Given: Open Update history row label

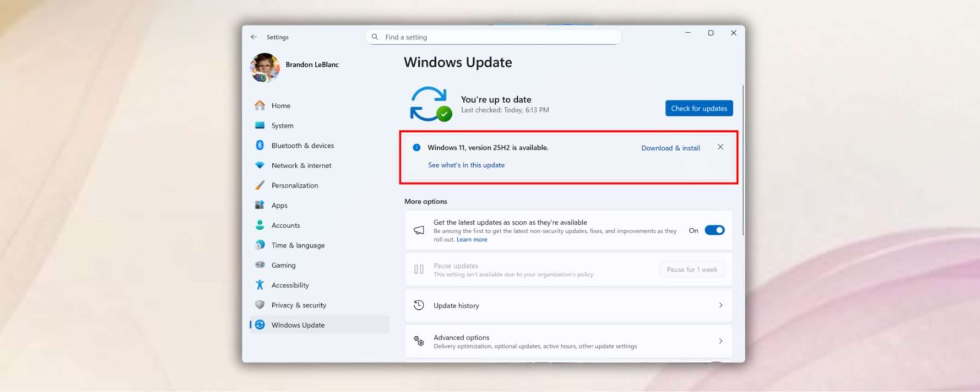Looking at the screenshot, I should [x=456, y=306].
